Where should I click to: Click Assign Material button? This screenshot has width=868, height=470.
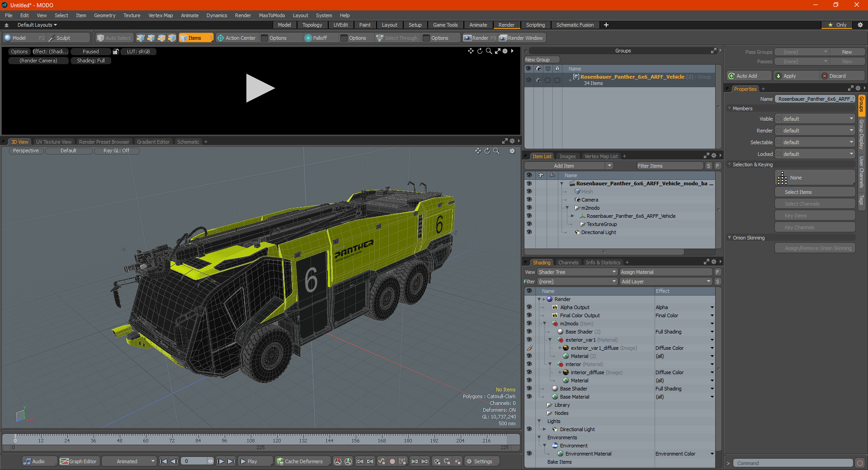click(x=666, y=272)
